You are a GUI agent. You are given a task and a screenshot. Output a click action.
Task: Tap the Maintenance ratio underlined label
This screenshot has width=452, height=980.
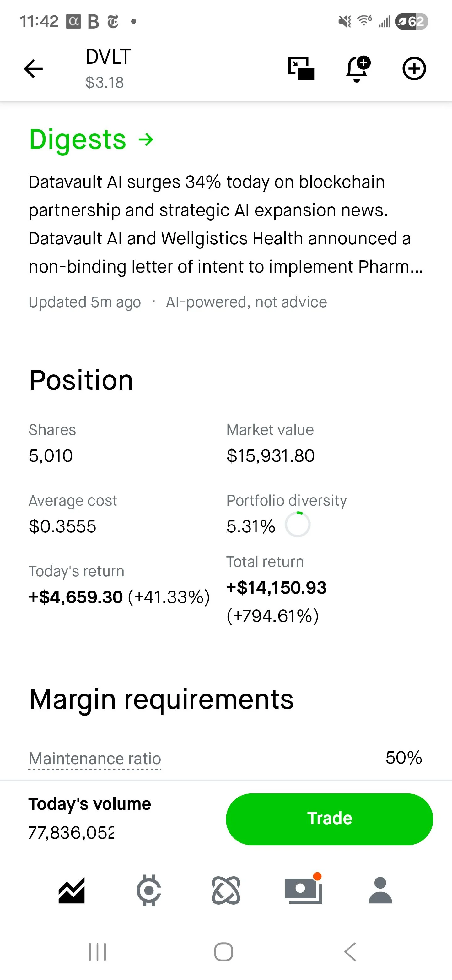coord(95,759)
